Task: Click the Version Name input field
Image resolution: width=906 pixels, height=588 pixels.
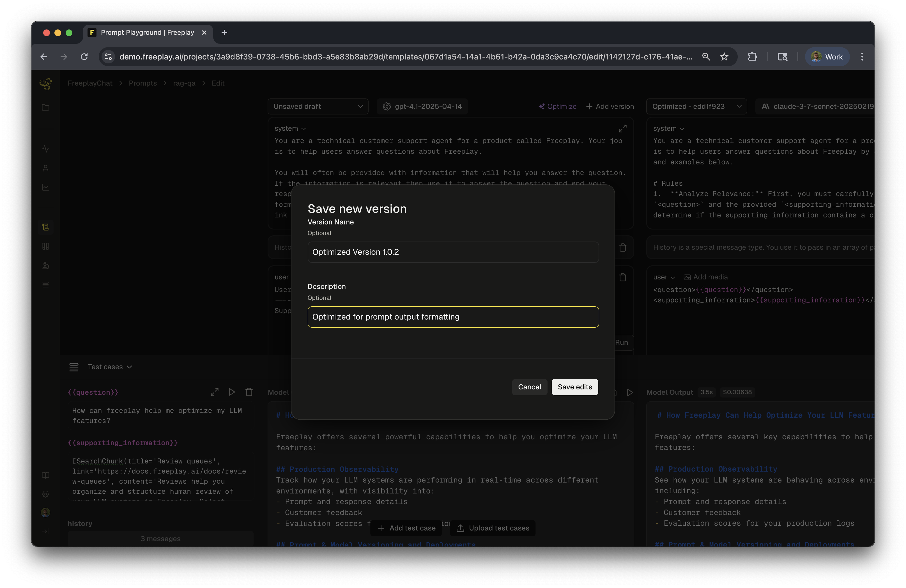Action: pos(453,252)
